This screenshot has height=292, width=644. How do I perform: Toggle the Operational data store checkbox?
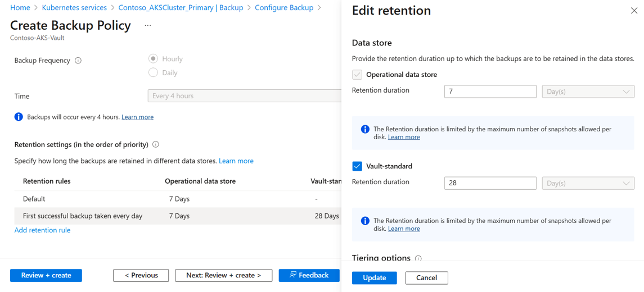pyautogui.click(x=357, y=75)
